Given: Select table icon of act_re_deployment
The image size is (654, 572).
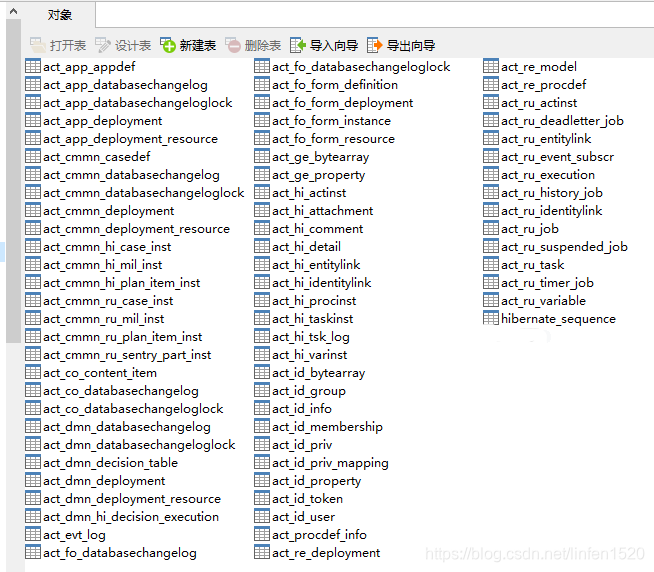Looking at the screenshot, I should (262, 552).
